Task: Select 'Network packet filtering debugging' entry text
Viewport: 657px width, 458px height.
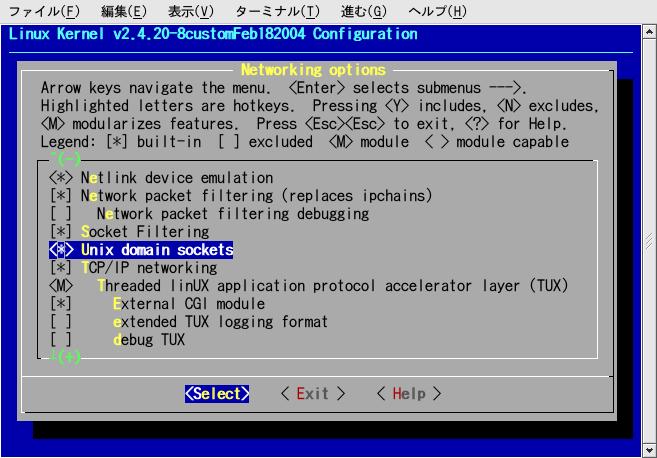Action: pos(233,214)
